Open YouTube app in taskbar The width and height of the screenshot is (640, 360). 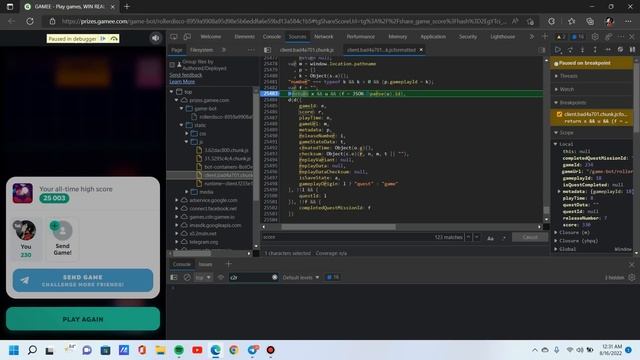[197, 350]
